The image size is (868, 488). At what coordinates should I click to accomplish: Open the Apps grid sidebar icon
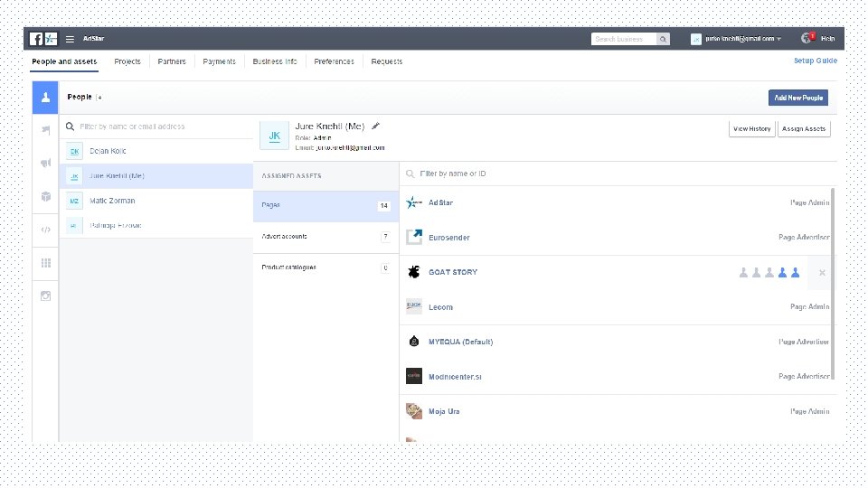point(46,263)
